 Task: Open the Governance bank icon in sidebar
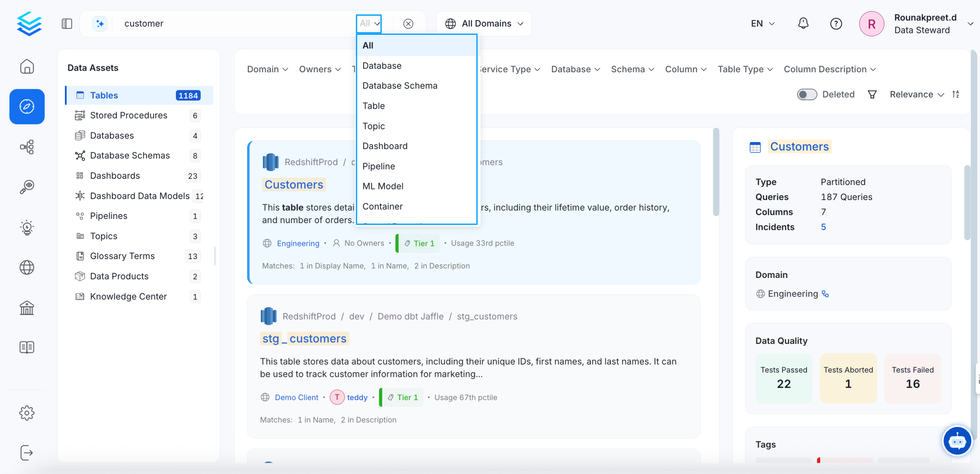[x=27, y=308]
